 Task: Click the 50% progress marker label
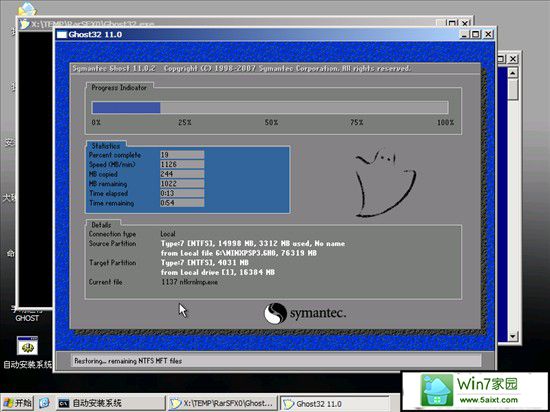(x=271, y=122)
